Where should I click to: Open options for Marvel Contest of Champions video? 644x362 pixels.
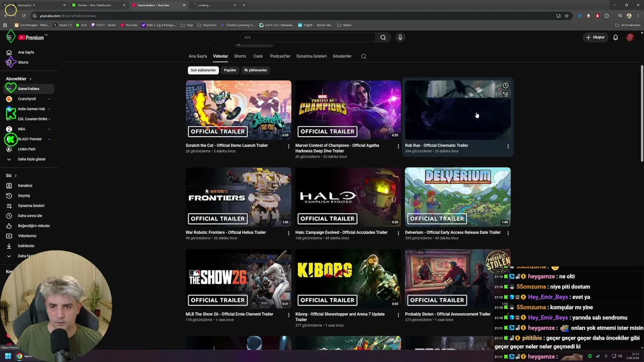point(398,146)
